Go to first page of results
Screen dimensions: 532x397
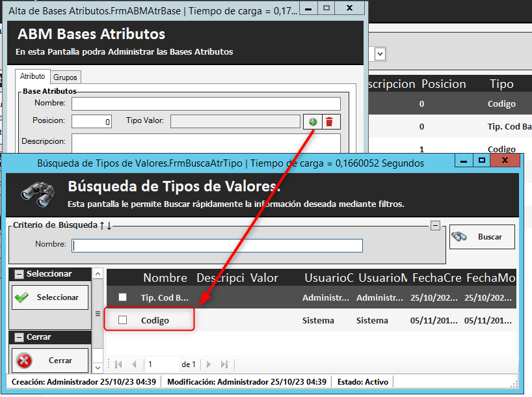(119, 364)
